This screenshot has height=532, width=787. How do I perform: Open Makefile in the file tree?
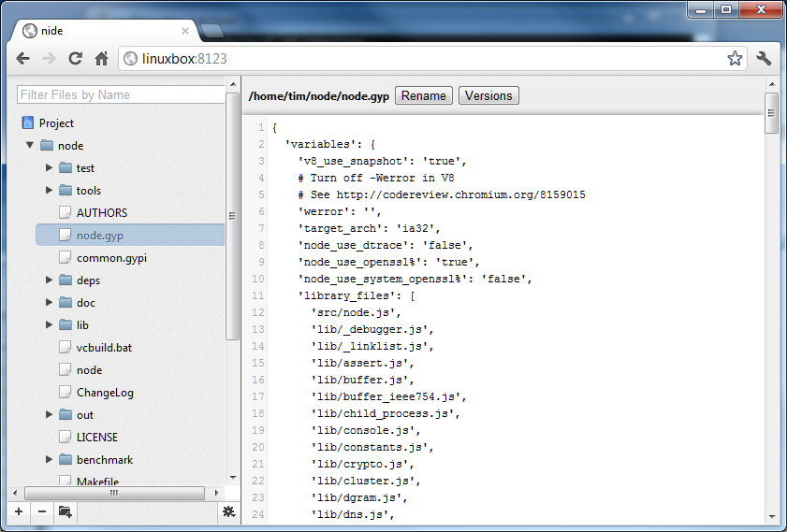click(x=97, y=482)
